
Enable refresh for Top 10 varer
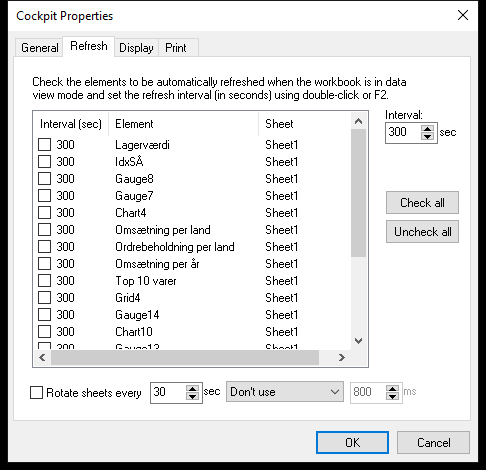click(44, 281)
